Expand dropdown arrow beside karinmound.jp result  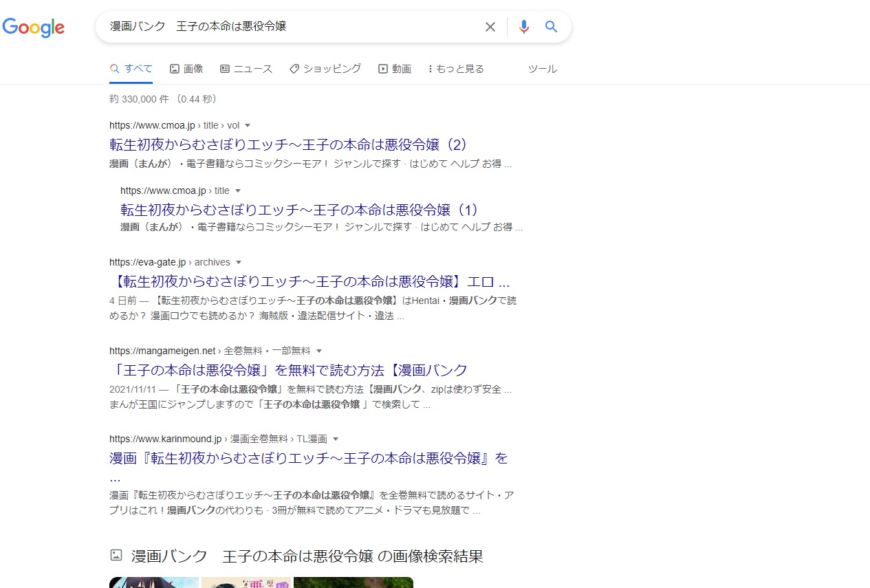[336, 439]
